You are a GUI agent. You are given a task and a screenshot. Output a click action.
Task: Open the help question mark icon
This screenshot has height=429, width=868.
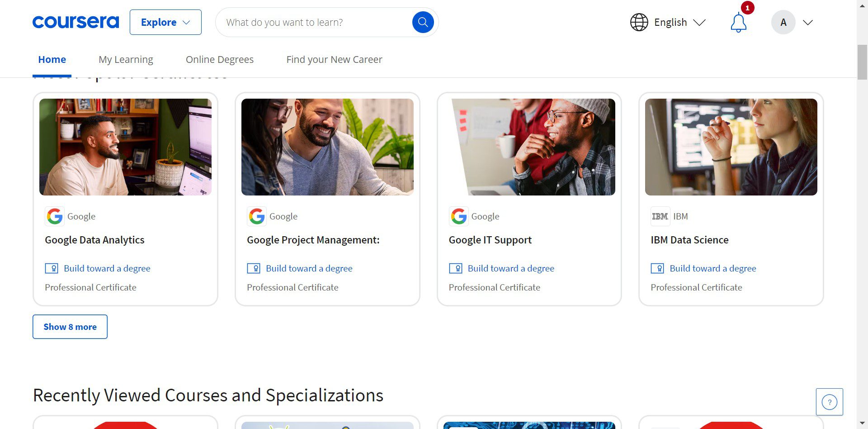(829, 402)
